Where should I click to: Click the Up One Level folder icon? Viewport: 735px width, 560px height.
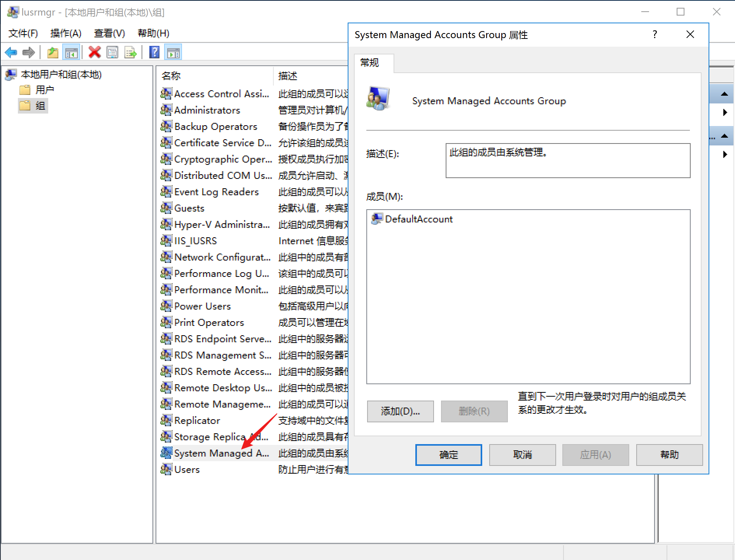coord(52,52)
